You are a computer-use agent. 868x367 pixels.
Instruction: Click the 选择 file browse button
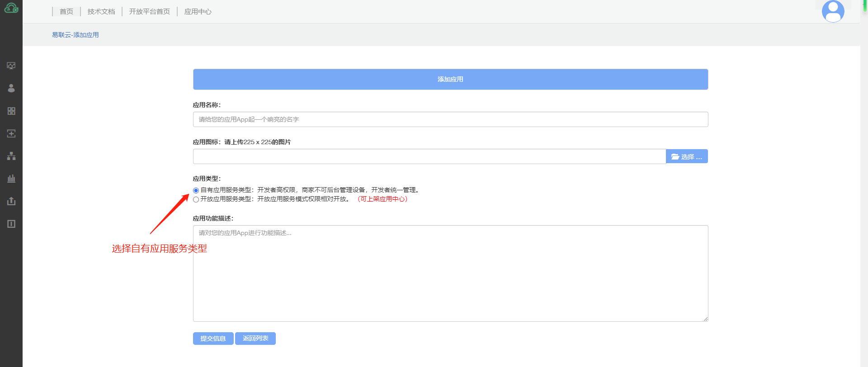[x=686, y=157]
